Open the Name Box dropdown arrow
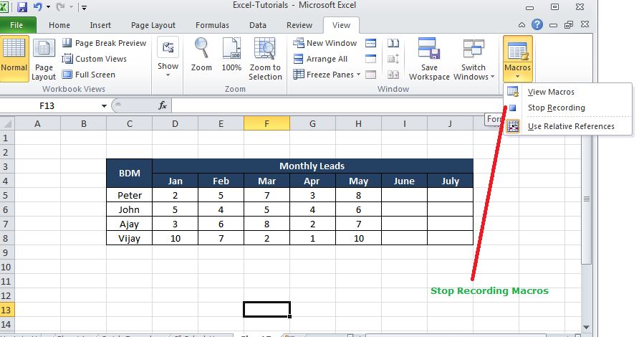 click(x=105, y=106)
